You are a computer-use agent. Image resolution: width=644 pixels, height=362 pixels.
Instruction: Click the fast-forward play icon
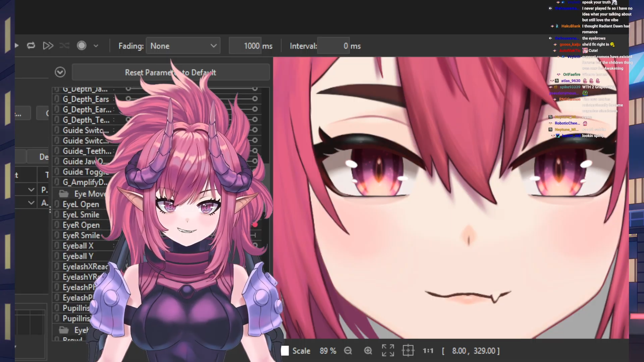[x=48, y=46]
